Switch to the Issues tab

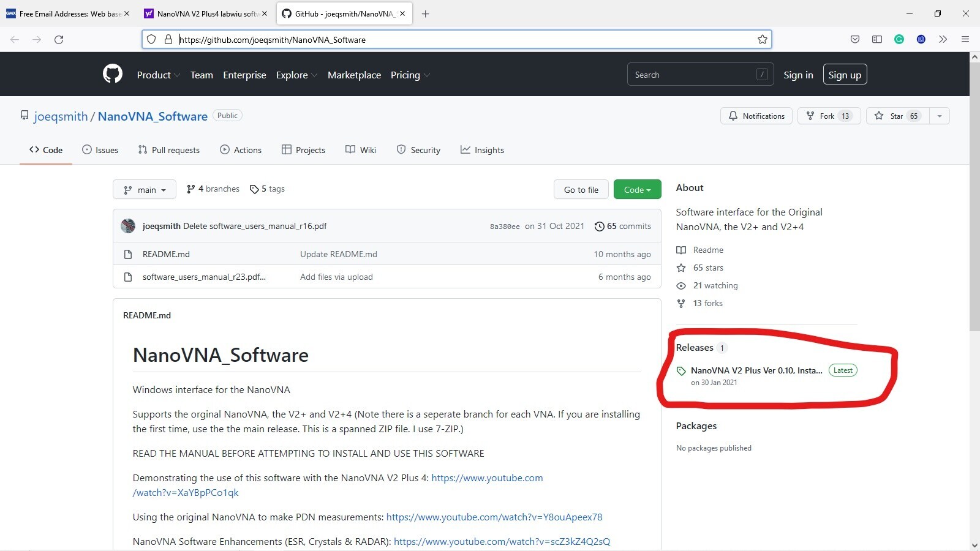coord(100,150)
